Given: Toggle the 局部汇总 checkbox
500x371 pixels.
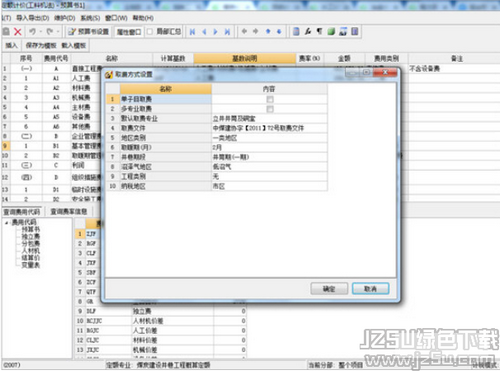Looking at the screenshot, I should 150,31.
